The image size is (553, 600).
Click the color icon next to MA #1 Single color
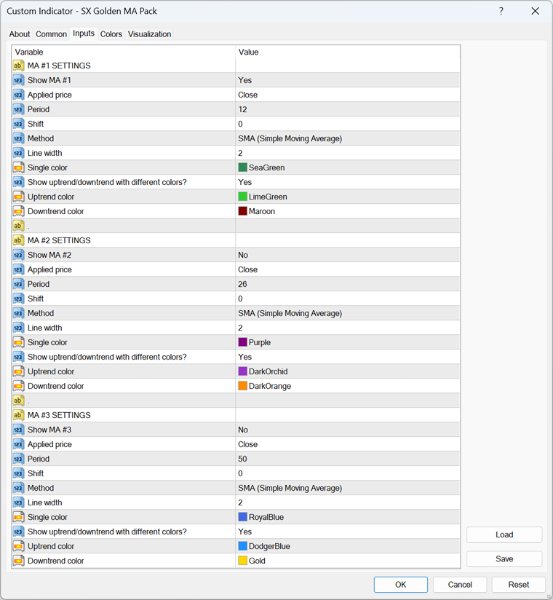[18, 168]
